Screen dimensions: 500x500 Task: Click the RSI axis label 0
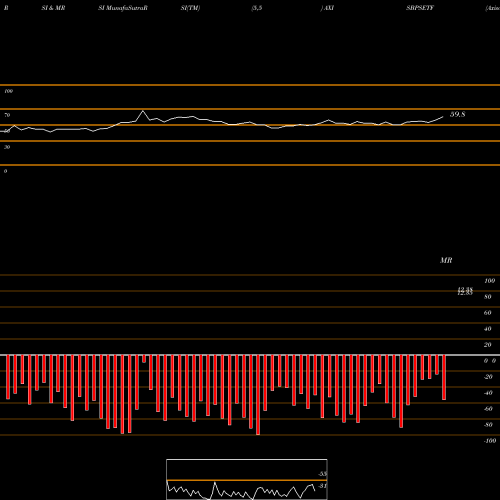click(5, 171)
